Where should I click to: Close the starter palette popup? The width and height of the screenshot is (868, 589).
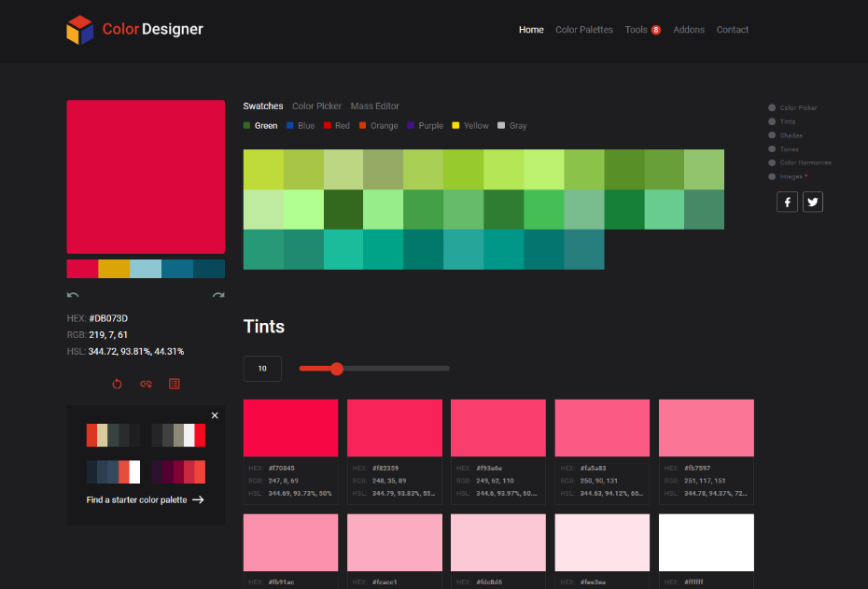click(x=214, y=415)
